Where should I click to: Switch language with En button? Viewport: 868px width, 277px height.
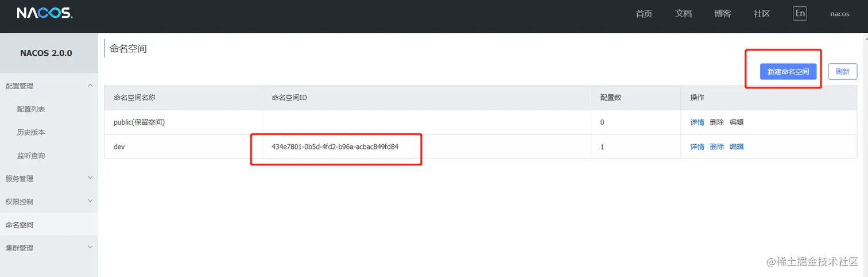[800, 13]
